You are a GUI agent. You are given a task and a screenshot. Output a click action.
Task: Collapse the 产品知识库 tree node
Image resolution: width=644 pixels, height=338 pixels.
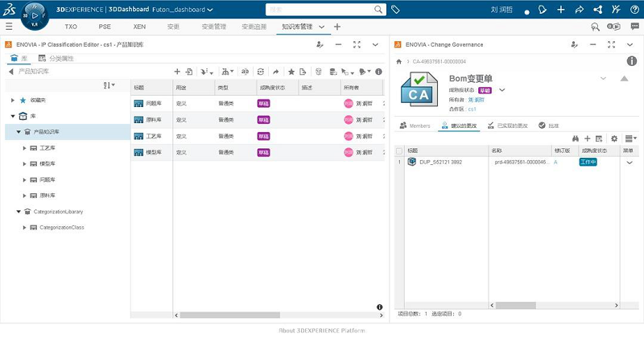19,132
